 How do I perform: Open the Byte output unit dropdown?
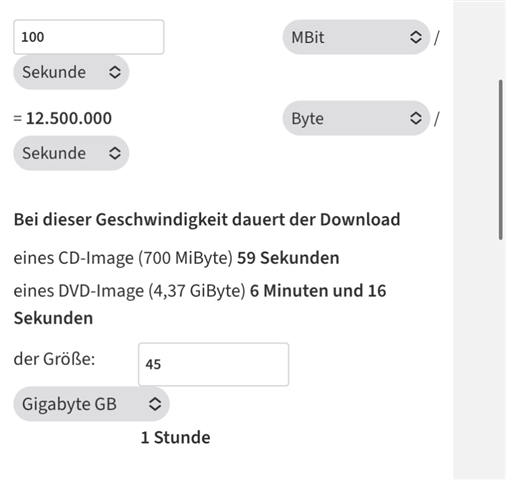pos(356,118)
